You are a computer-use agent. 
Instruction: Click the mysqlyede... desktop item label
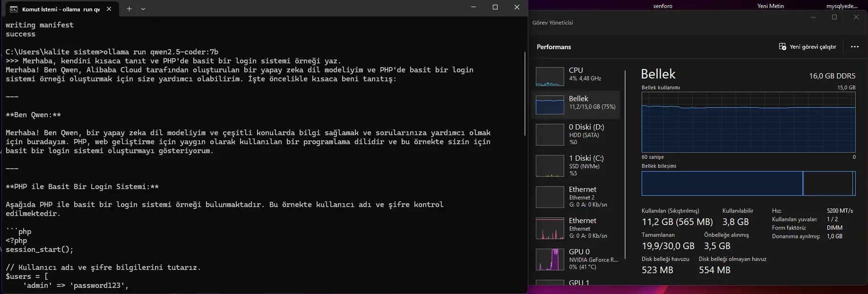[842, 6]
